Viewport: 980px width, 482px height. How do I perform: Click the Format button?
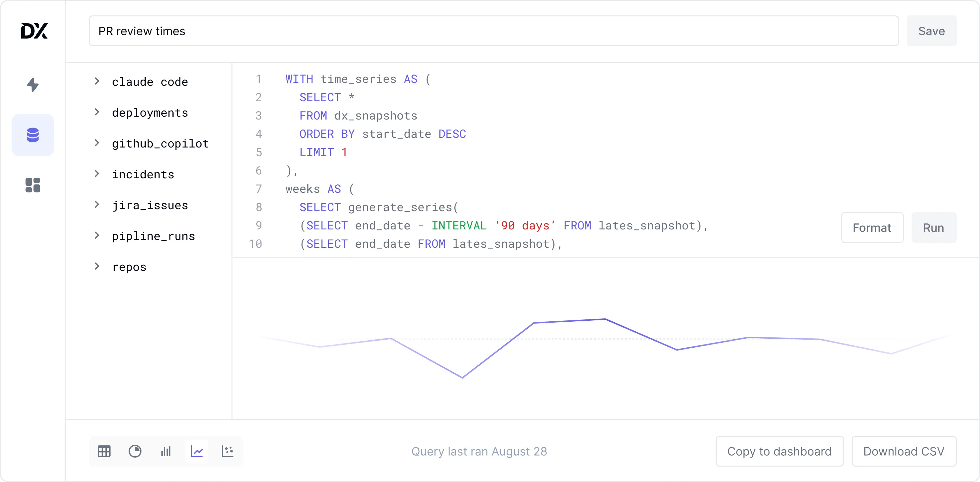[x=872, y=228]
